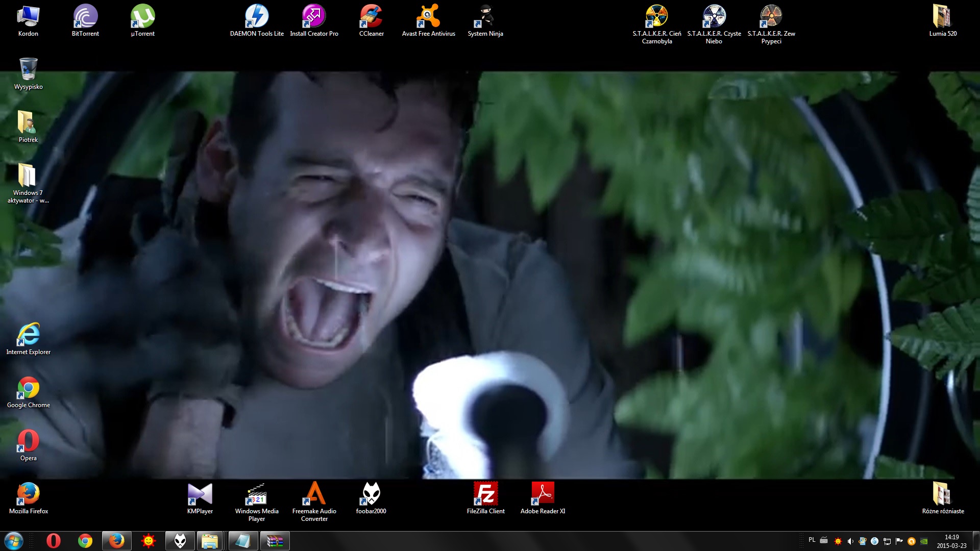Select the Windows Media Player shortcut

pos(257,502)
